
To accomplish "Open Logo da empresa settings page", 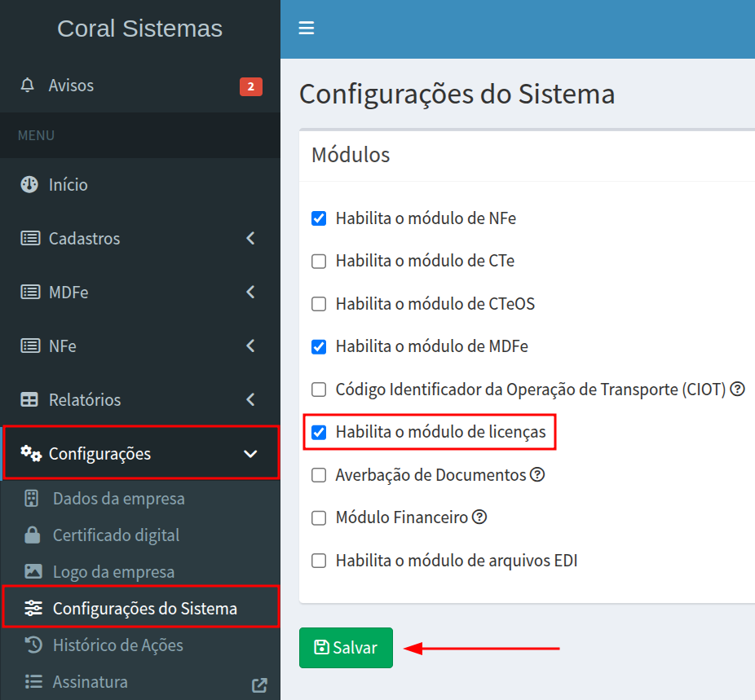I will click(113, 572).
